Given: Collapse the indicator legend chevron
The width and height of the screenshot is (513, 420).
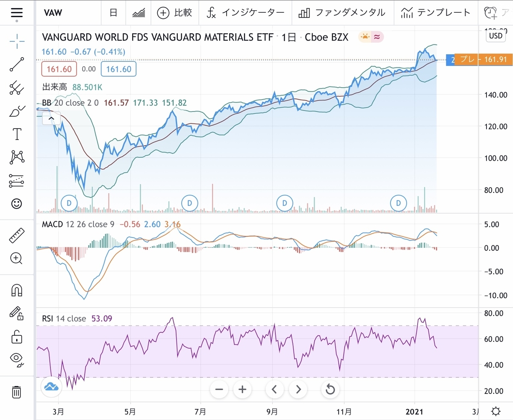Looking at the screenshot, I should pyautogui.click(x=51, y=118).
